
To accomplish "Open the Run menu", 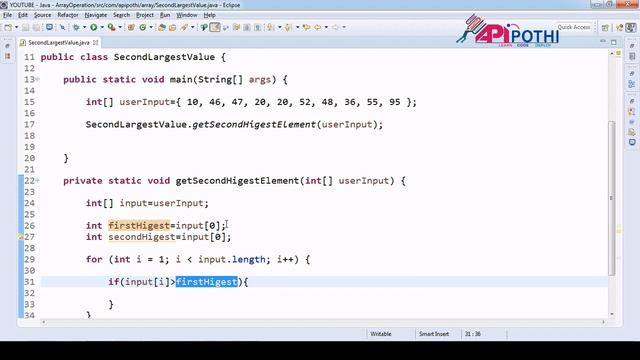I will pos(165,15).
